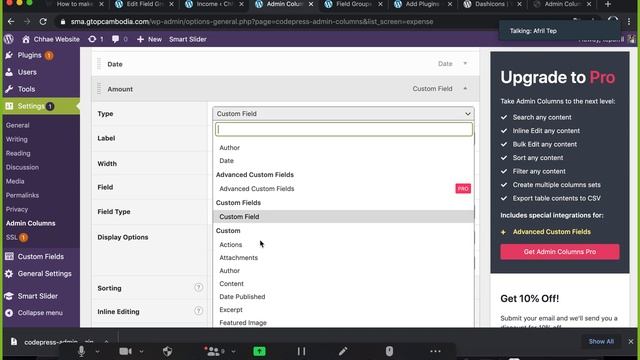Click the WordPress logo in admin bar

point(9,39)
